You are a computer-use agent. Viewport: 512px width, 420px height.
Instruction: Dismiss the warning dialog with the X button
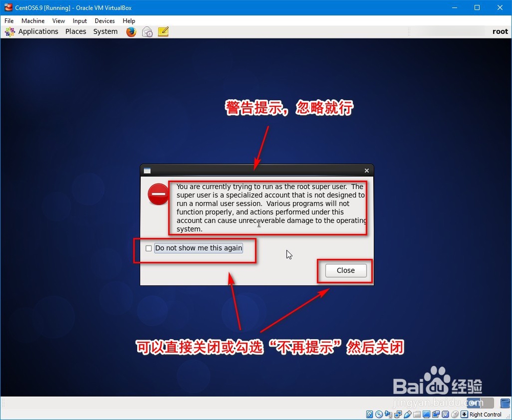coord(367,171)
